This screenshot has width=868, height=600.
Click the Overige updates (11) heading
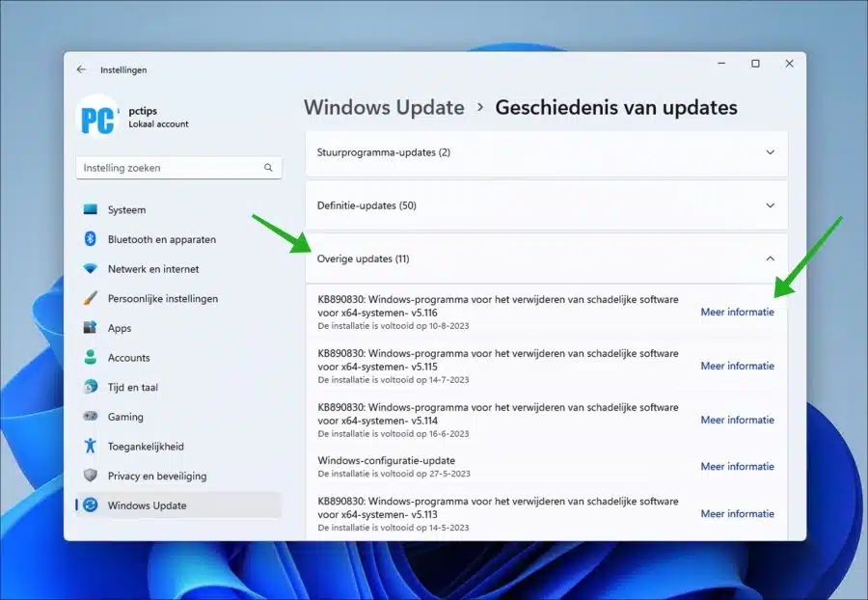tap(364, 259)
